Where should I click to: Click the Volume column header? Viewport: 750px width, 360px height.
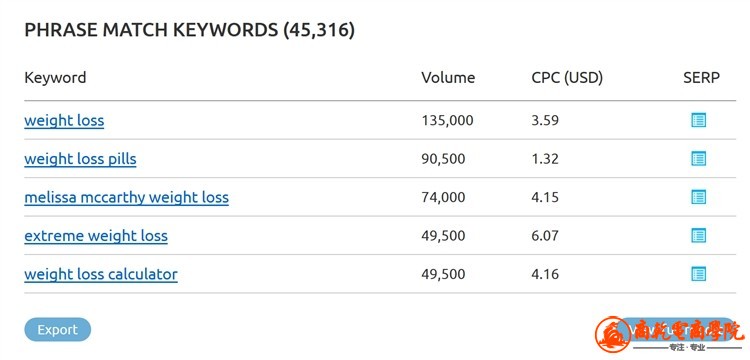pos(448,77)
